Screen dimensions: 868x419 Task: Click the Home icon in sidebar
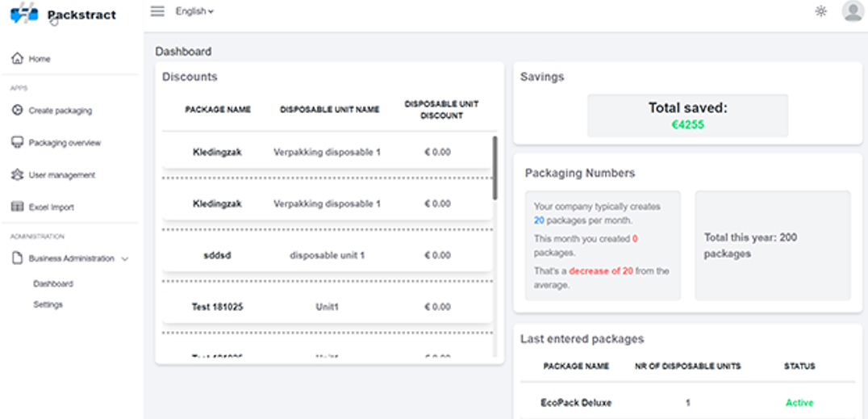pyautogui.click(x=17, y=59)
